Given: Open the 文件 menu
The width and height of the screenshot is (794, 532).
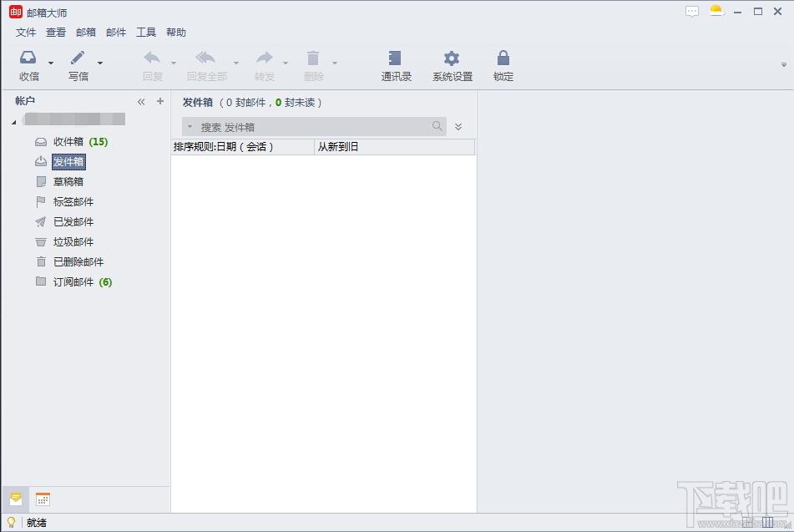Looking at the screenshot, I should 25,33.
